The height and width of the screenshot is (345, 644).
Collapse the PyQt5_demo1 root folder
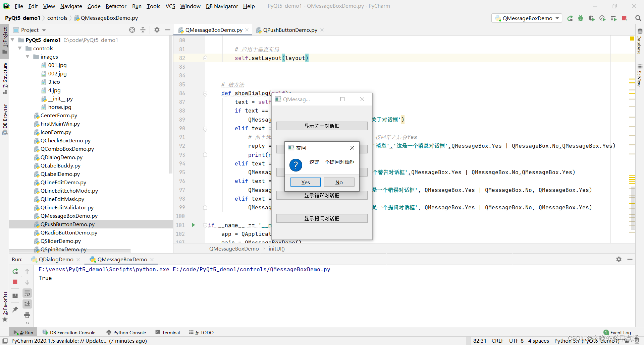pyautogui.click(x=13, y=40)
